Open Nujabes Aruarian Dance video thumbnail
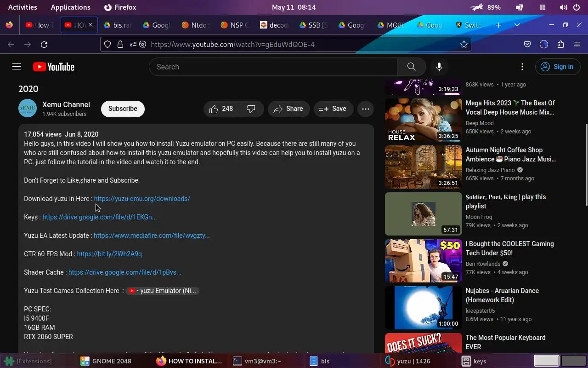The height and width of the screenshot is (368, 588). point(424,307)
